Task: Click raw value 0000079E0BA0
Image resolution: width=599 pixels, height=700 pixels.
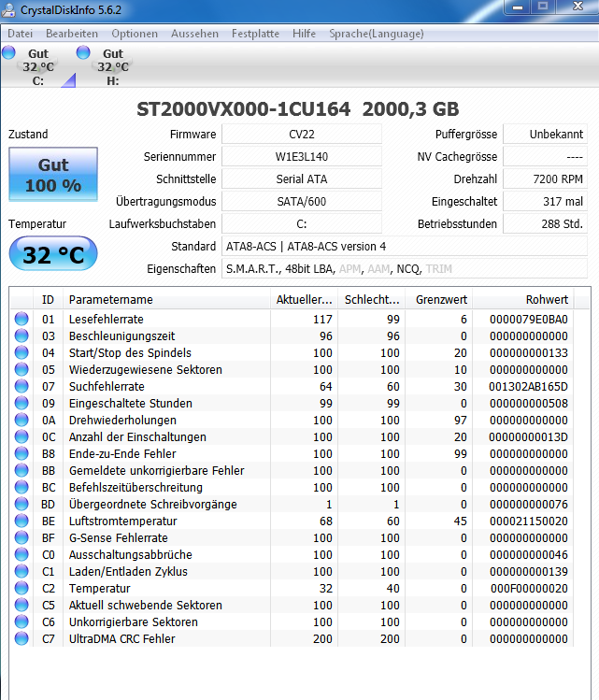Action: pyautogui.click(x=529, y=320)
